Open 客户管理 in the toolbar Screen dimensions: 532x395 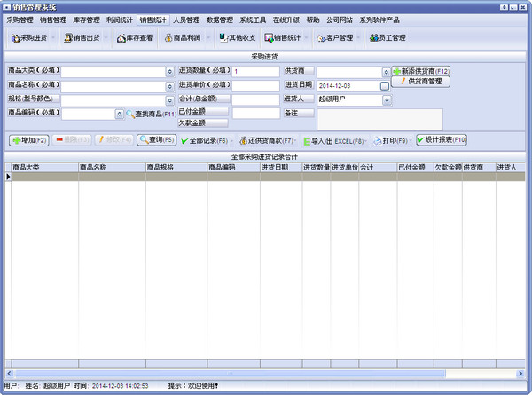336,38
